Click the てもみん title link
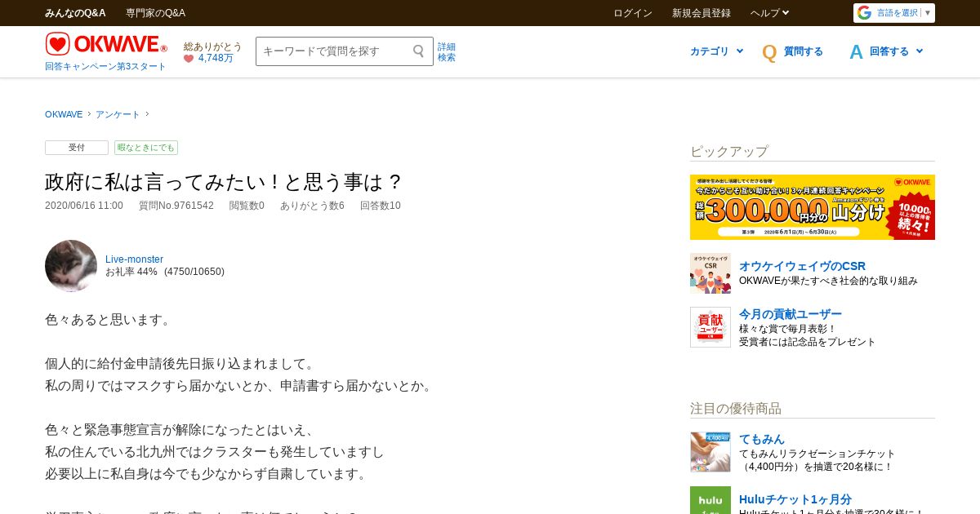 761,439
